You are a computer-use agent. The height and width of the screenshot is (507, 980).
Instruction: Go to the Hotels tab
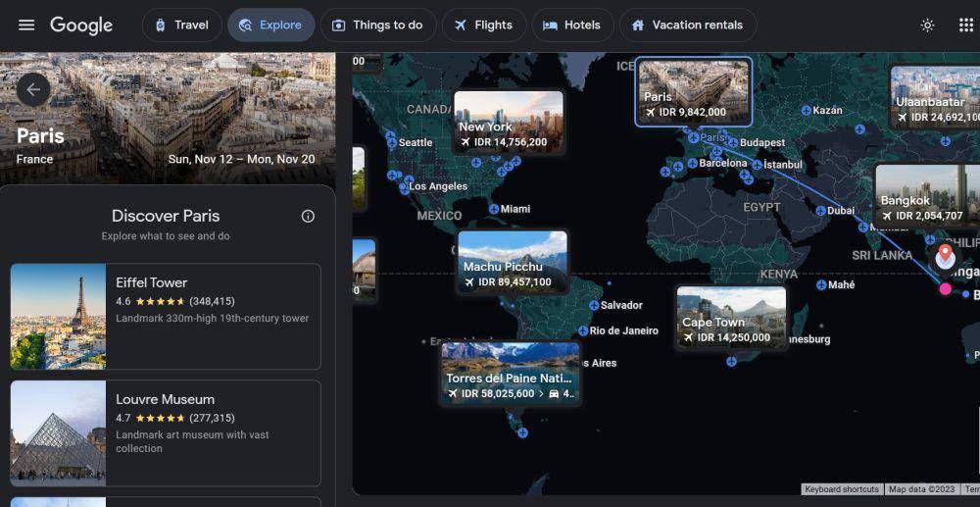[x=572, y=25]
